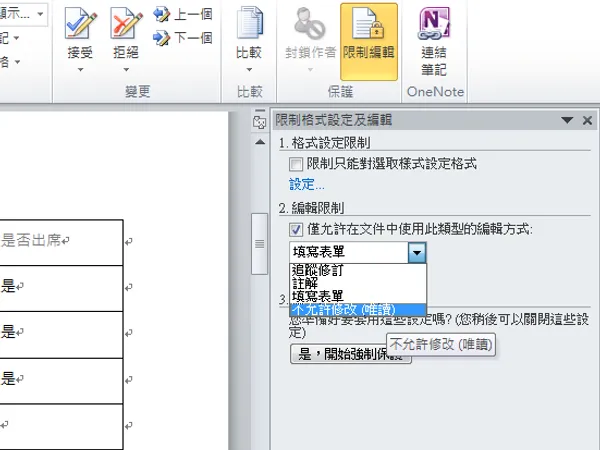This screenshot has width=600, height=450.
Task: Choose Filling in forms (填寫表單) list option
Action: 358,296
